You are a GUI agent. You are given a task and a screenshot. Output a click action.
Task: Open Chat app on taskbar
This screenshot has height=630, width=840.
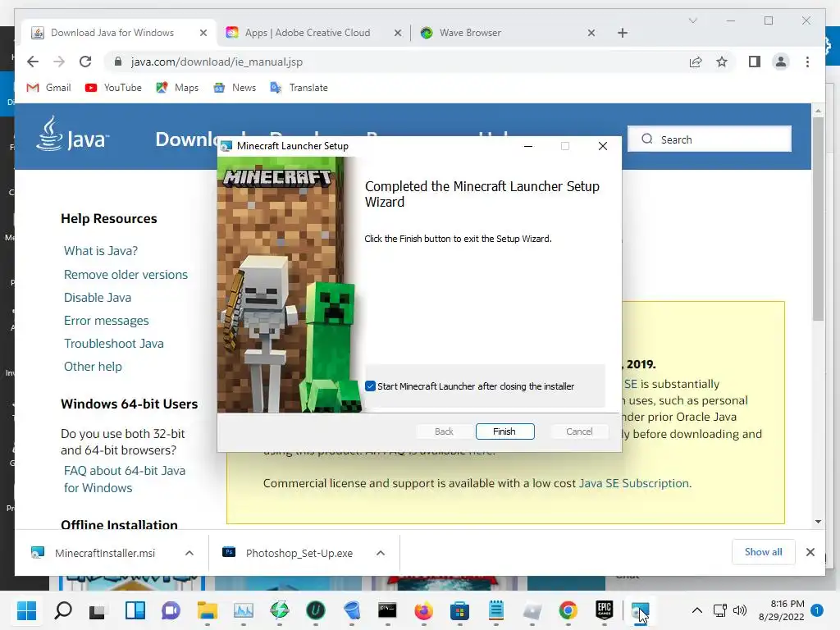tap(171, 610)
